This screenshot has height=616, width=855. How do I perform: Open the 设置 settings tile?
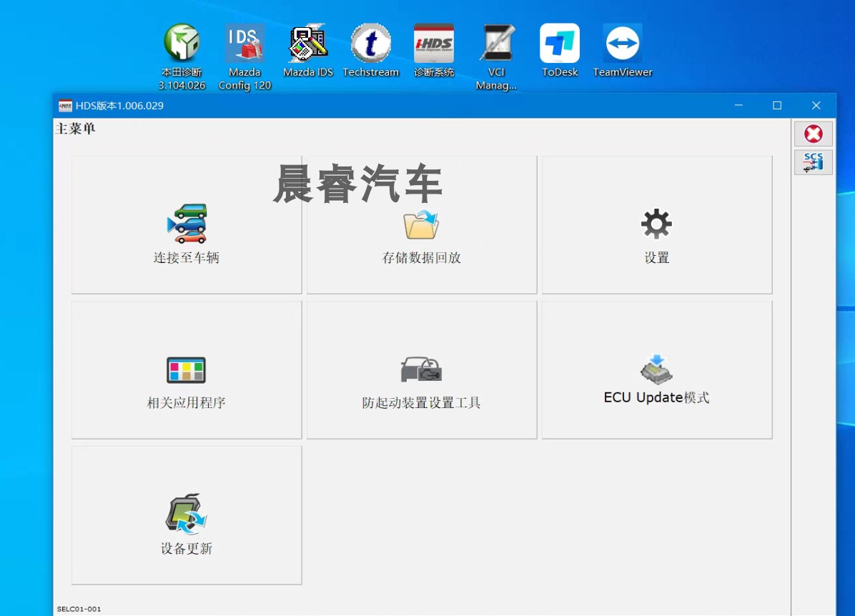point(656,224)
